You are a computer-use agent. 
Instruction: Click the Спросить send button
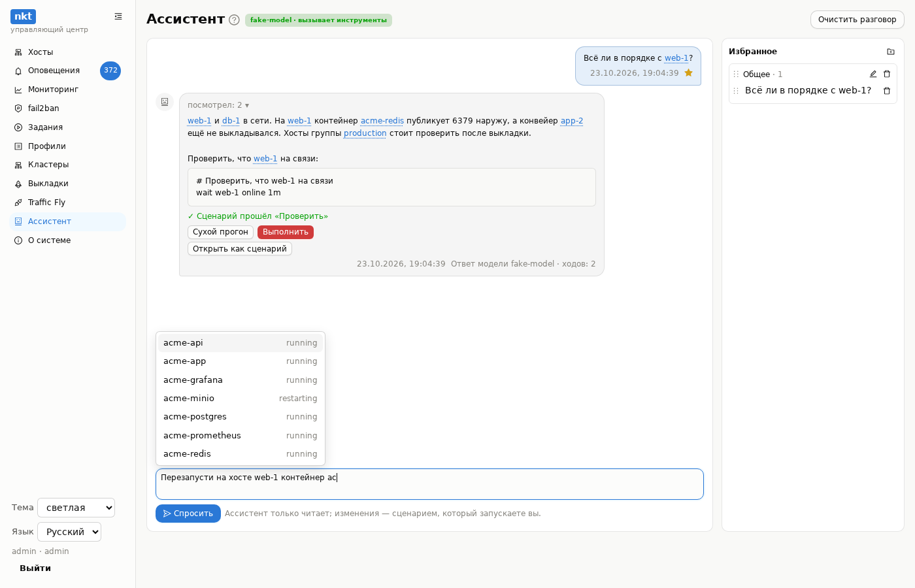[x=188, y=514]
